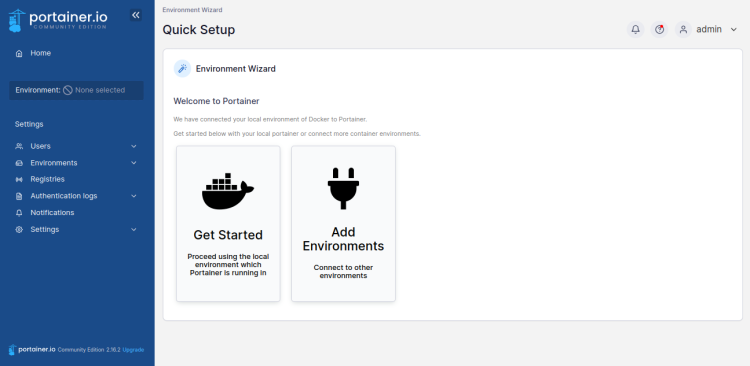Click the admin username label
This screenshot has height=366, width=750.
click(709, 30)
